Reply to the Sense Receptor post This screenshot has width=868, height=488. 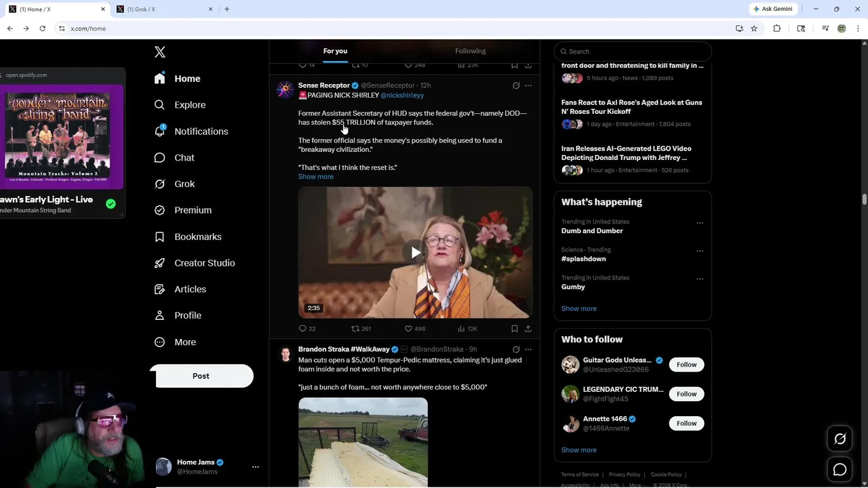(x=307, y=329)
